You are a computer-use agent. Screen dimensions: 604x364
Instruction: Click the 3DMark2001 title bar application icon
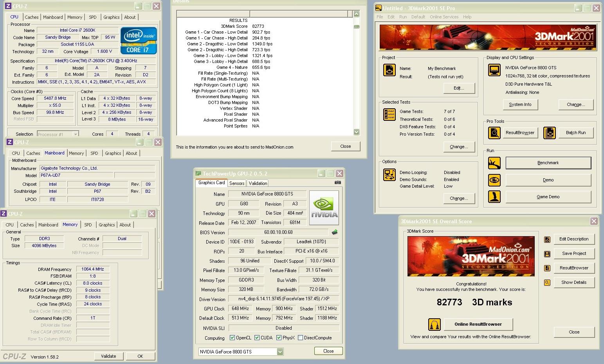pos(378,8)
